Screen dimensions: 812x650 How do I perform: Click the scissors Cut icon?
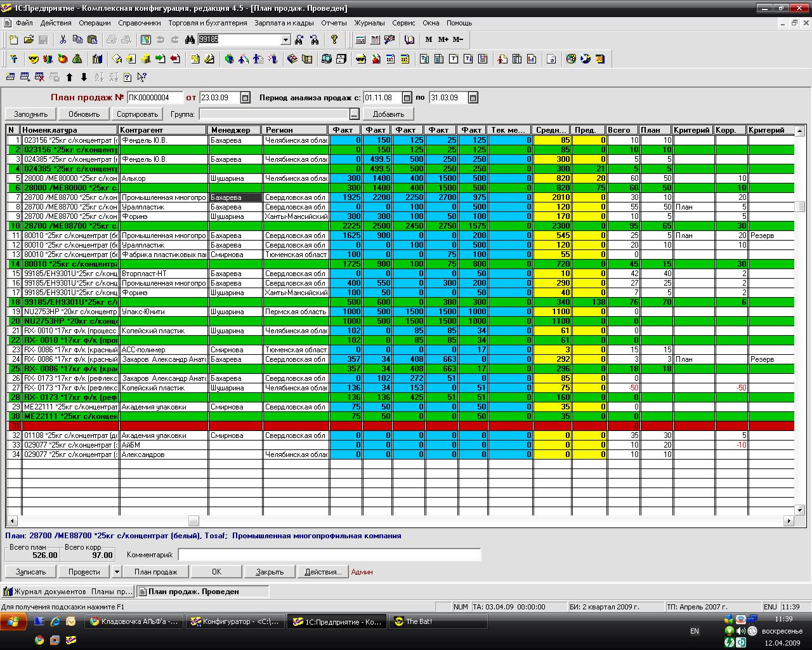(63, 39)
